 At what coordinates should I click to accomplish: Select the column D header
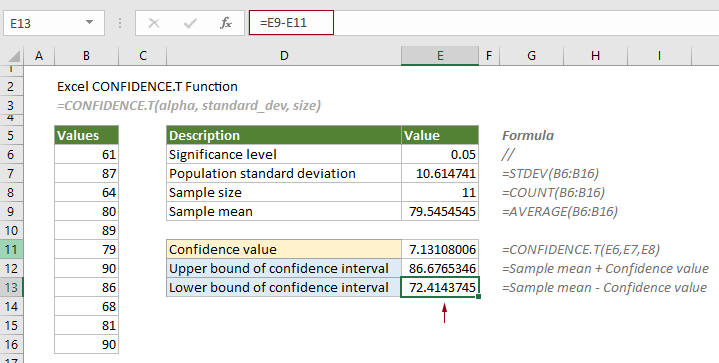[284, 56]
